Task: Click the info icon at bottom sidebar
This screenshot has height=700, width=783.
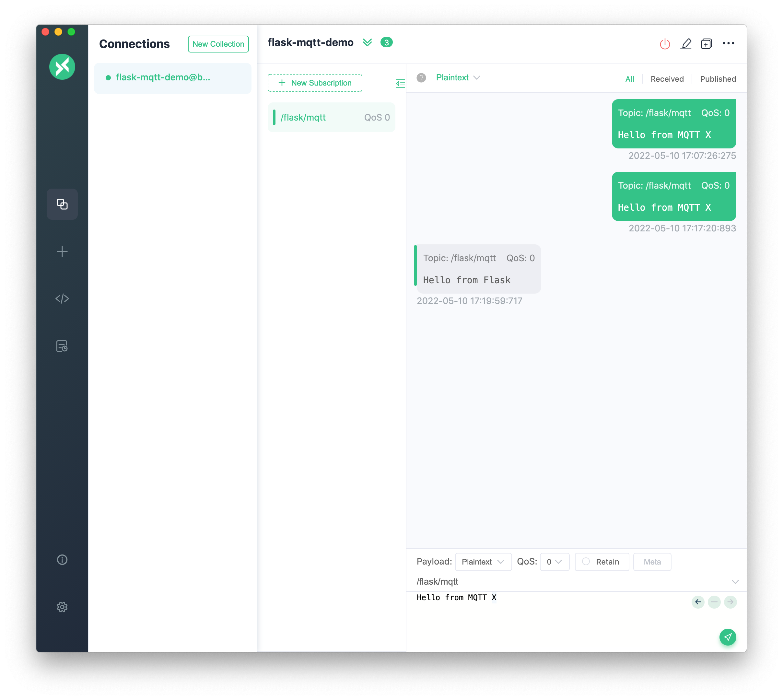Action: point(62,559)
